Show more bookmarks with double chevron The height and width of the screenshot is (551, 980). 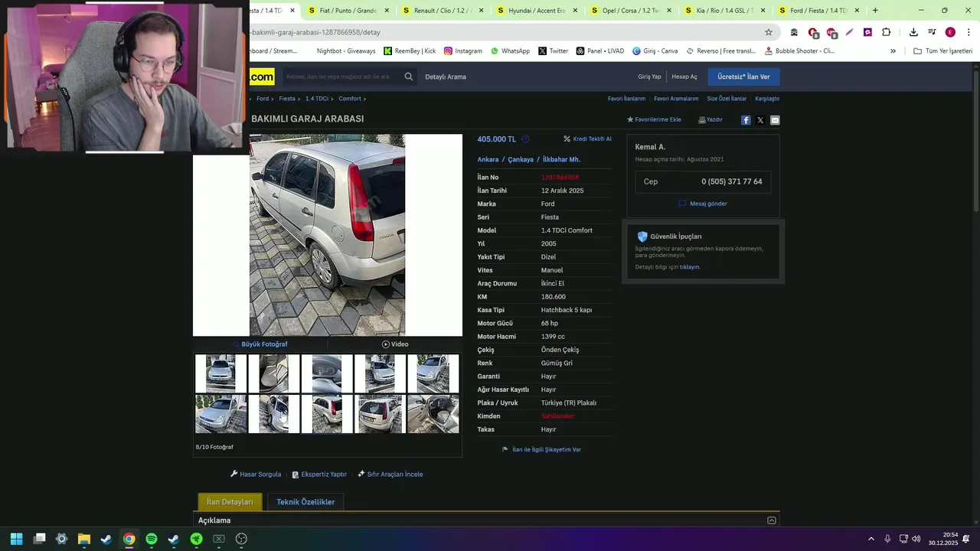pyautogui.click(x=893, y=51)
